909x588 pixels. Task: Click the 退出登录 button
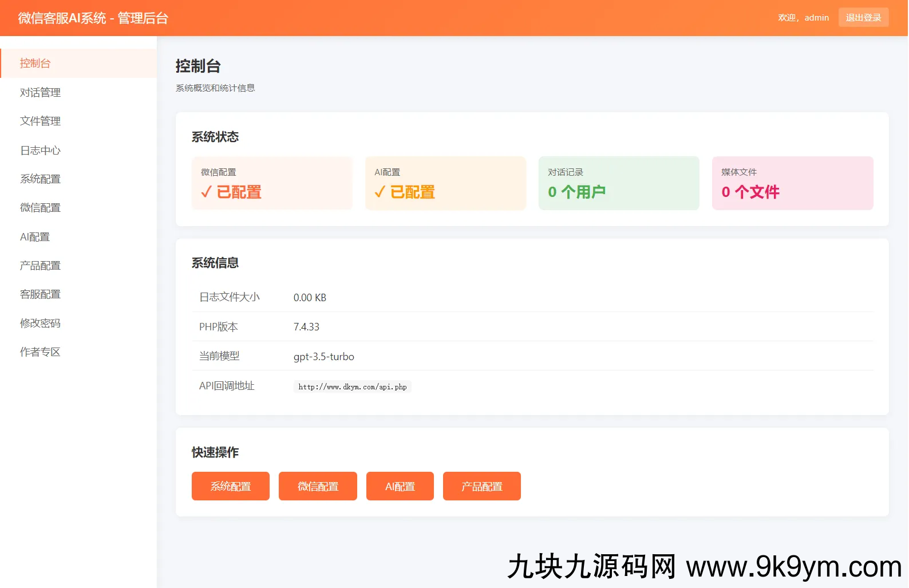tap(863, 17)
